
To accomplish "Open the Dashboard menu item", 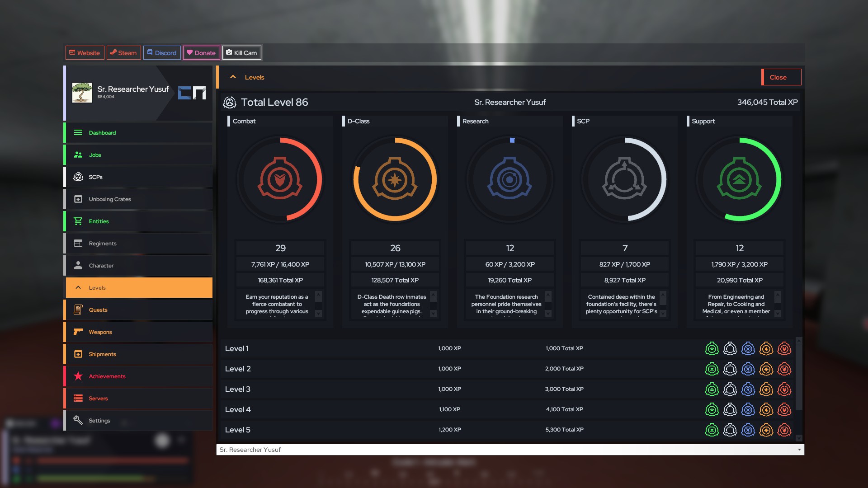I will click(x=138, y=133).
